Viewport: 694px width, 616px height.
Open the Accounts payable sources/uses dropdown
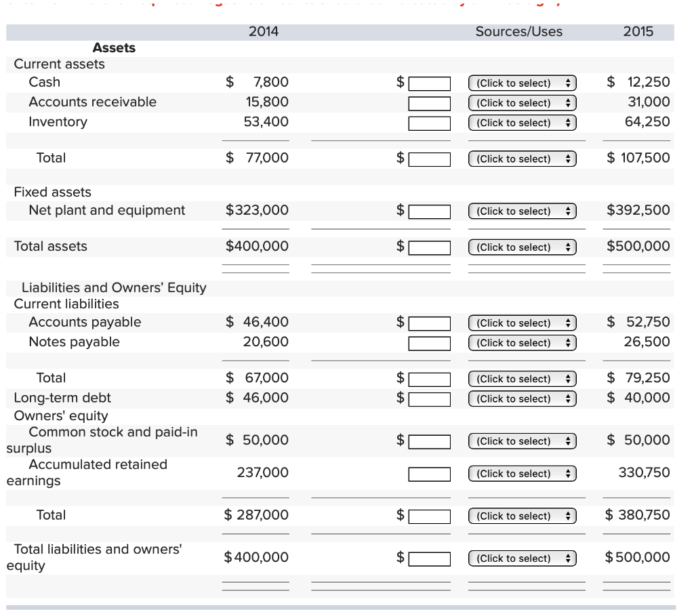point(523,323)
